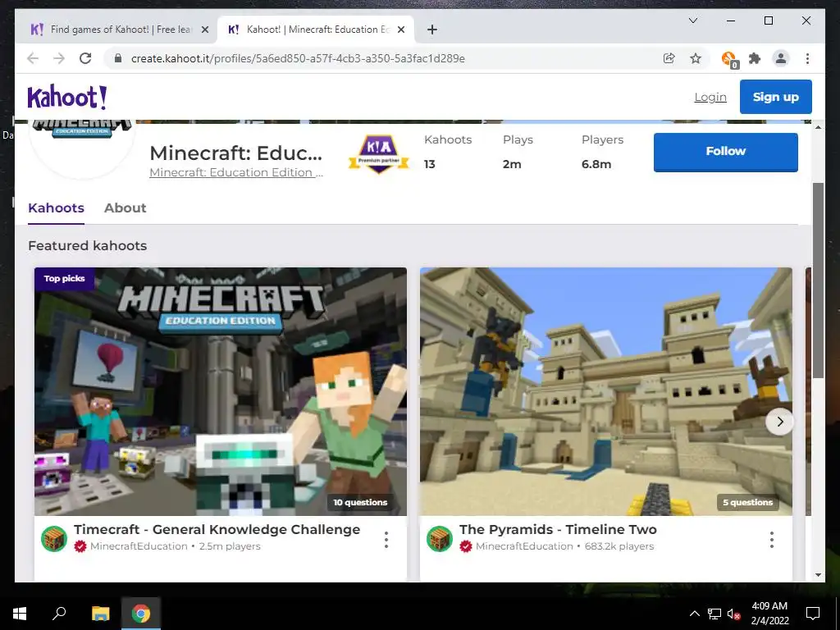Image resolution: width=840 pixels, height=630 pixels.
Task: Select the About profile tab
Action: 125,208
